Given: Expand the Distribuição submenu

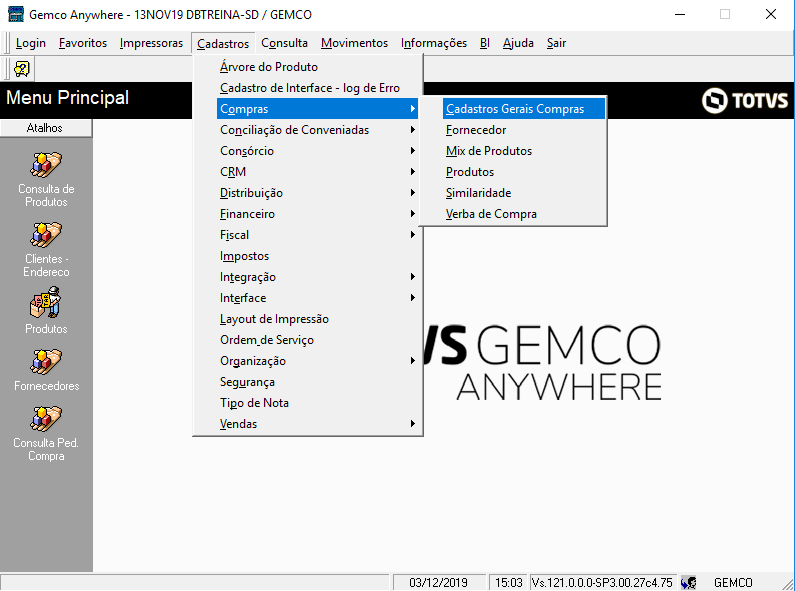Looking at the screenshot, I should coord(307,193).
